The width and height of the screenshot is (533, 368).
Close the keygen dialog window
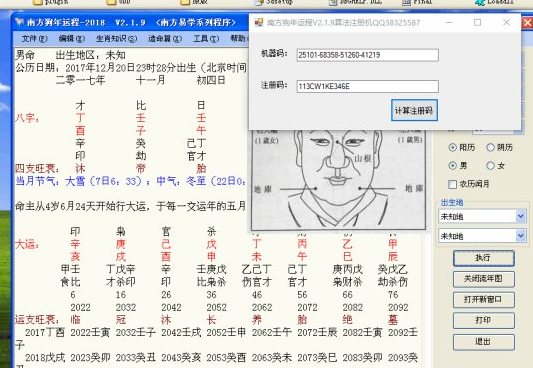coord(506,22)
